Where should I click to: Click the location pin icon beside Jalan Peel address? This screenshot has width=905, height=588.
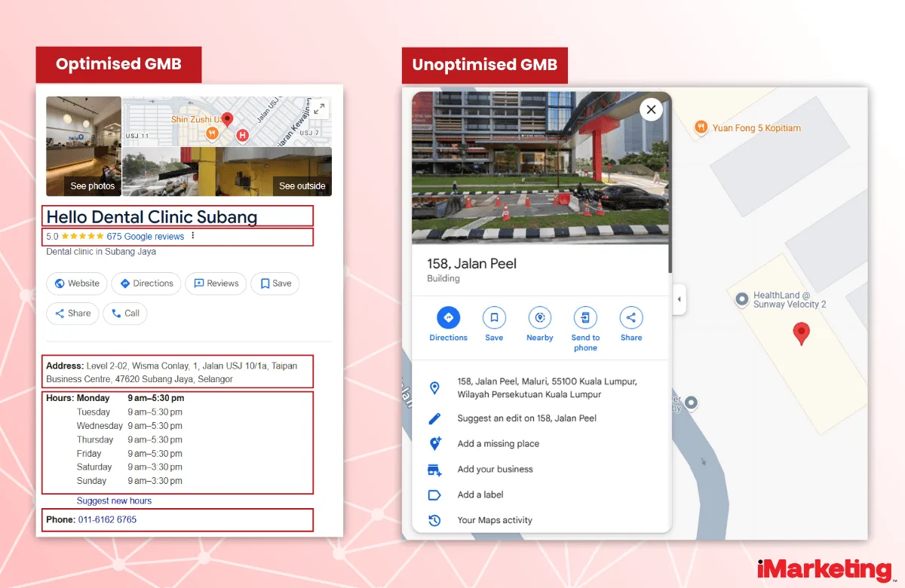coord(434,388)
